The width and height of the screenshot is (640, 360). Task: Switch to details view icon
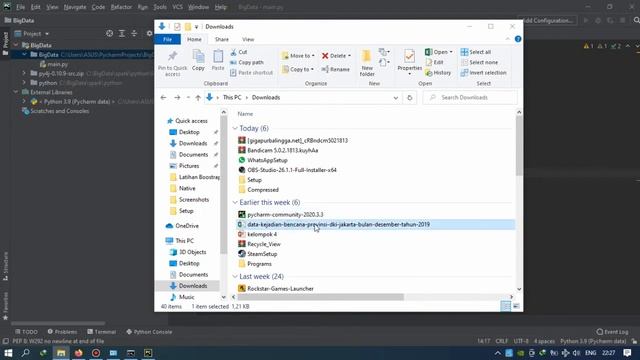(x=505, y=306)
